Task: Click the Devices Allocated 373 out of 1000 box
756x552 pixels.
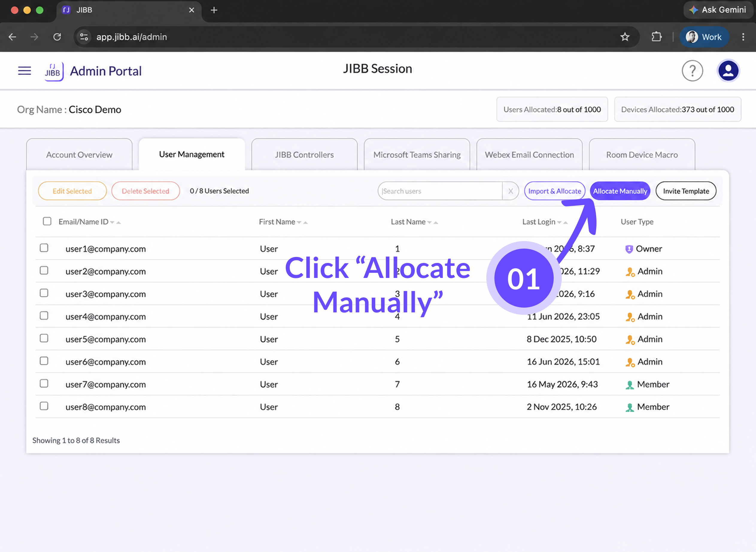Action: (678, 109)
